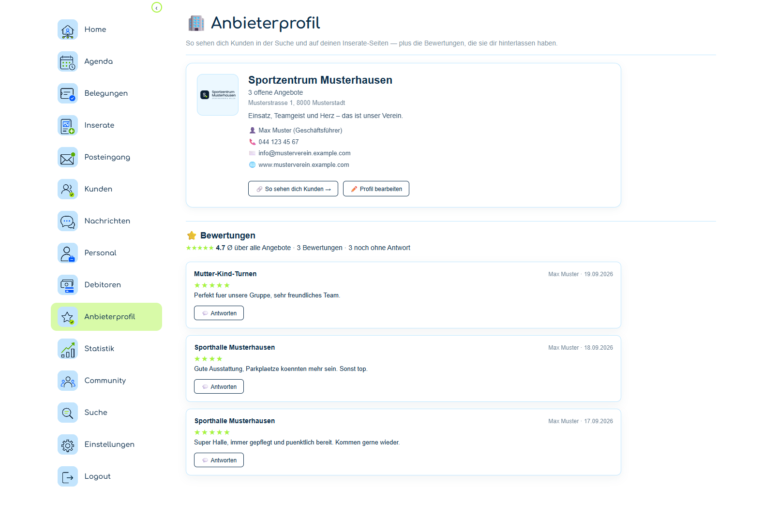This screenshot has height=532, width=778.
Task: Click the Bewertungen section star icon
Action: tap(192, 236)
